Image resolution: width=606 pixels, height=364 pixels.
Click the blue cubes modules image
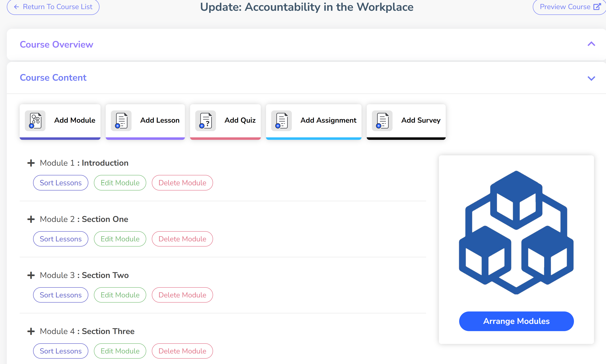coord(516,232)
